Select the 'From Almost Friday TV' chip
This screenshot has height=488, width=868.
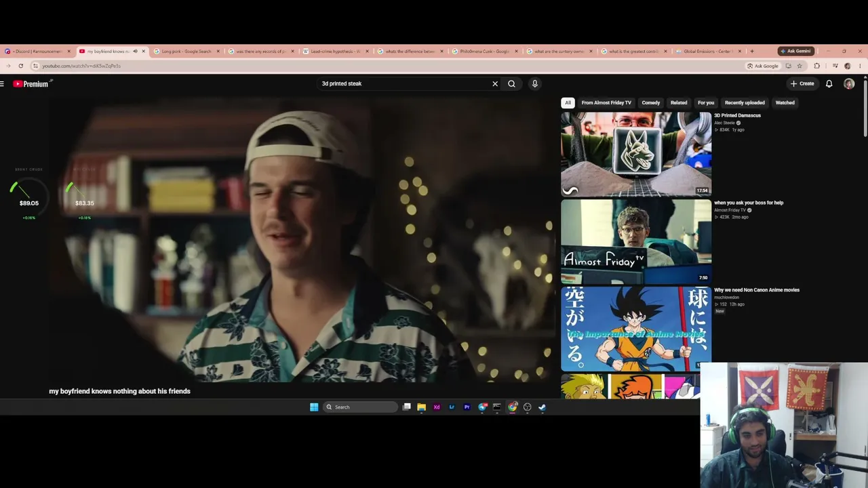606,103
